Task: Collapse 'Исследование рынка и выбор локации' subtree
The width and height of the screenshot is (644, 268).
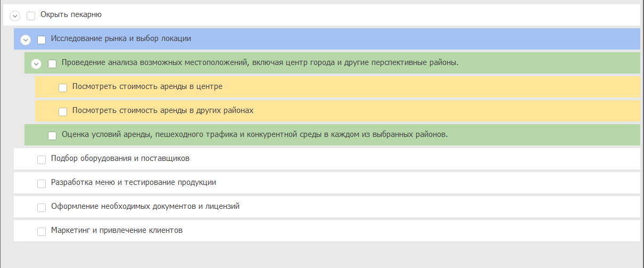Action: [26, 40]
